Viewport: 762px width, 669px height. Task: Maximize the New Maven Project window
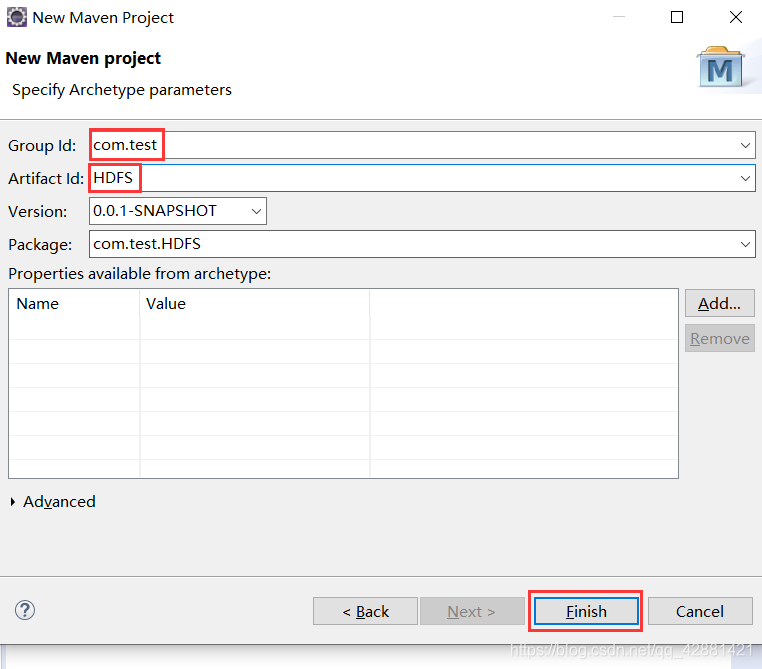(x=677, y=17)
